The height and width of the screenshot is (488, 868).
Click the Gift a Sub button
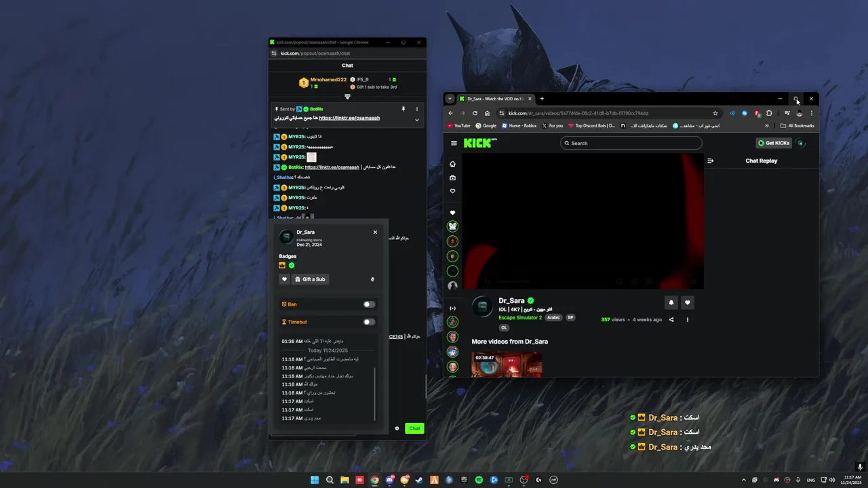(310, 279)
